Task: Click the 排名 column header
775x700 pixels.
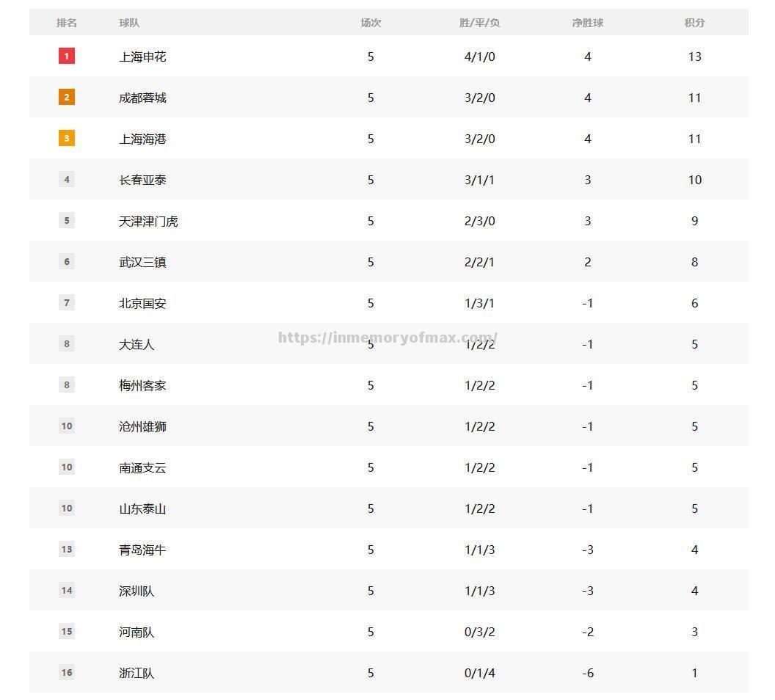Action: pos(67,23)
